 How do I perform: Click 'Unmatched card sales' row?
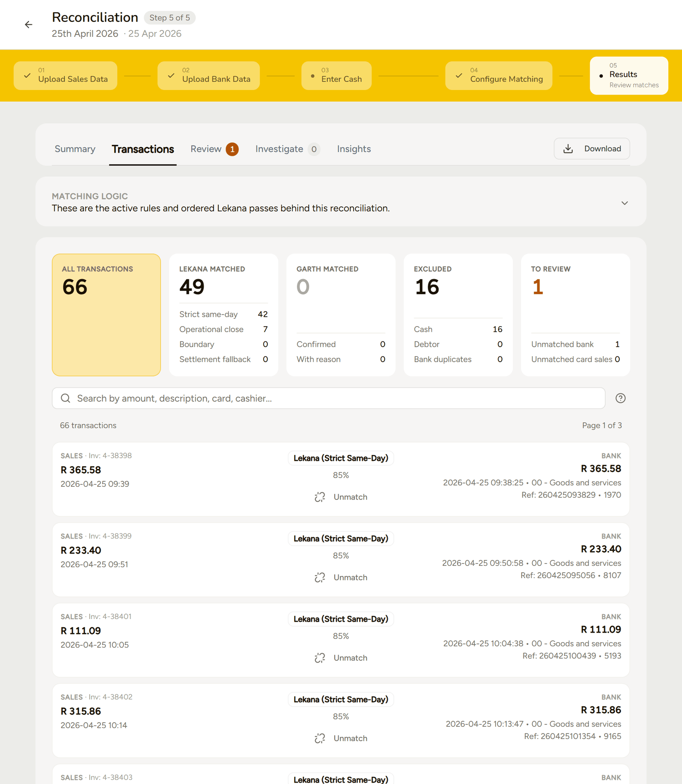(576, 360)
